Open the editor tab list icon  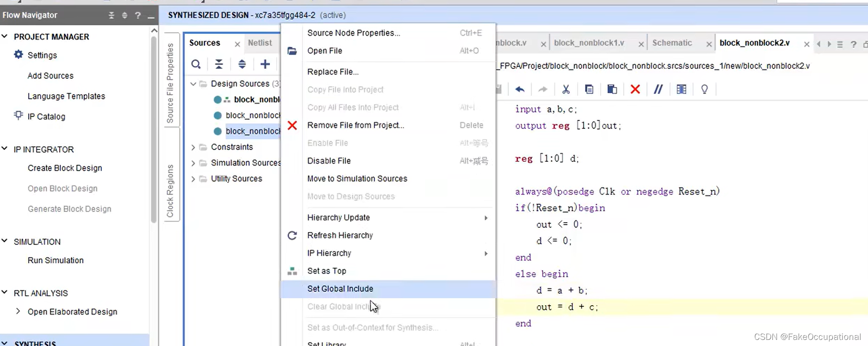coord(840,44)
